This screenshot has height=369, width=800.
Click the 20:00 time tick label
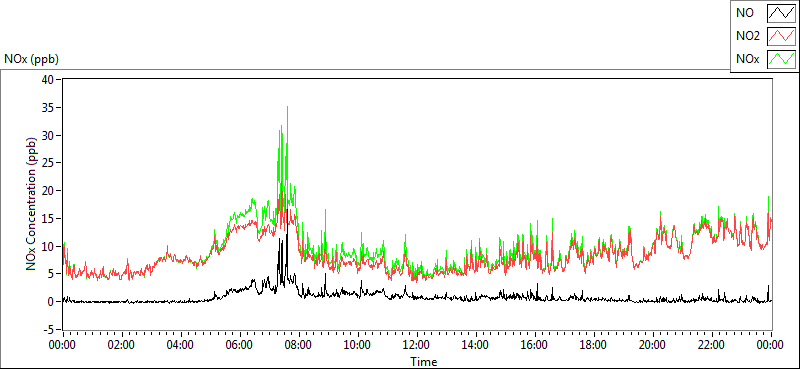pos(653,345)
